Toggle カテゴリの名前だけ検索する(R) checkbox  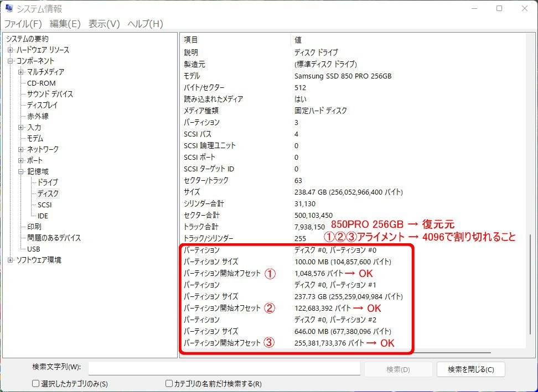[x=169, y=384]
